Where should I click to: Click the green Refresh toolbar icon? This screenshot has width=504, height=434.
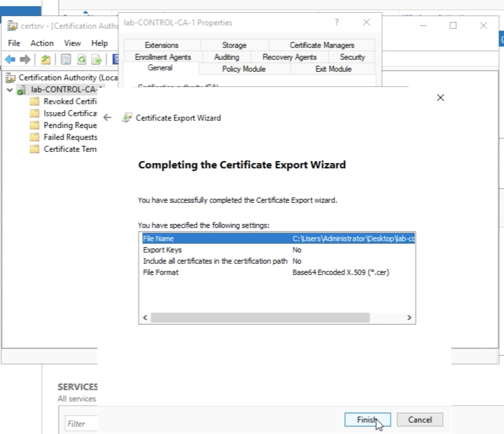tap(82, 60)
